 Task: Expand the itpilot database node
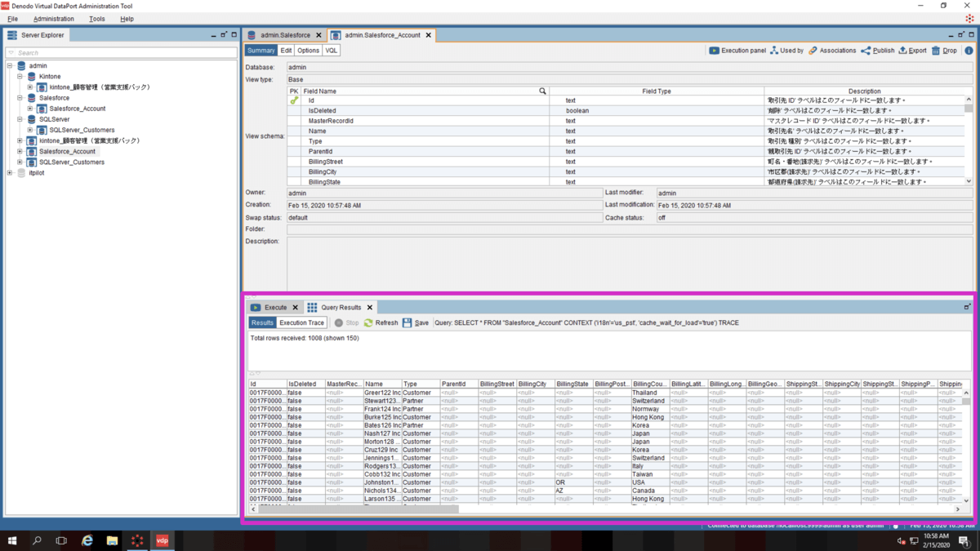(10, 173)
